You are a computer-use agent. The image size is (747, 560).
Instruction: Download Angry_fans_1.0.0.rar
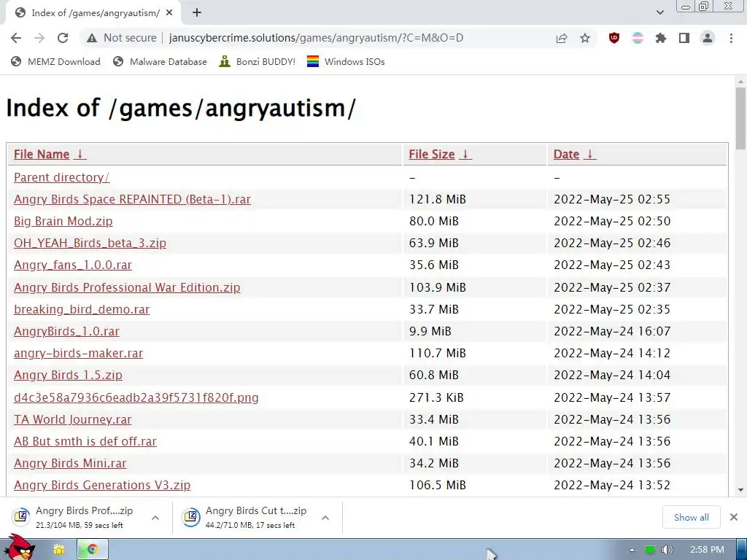[x=73, y=265]
